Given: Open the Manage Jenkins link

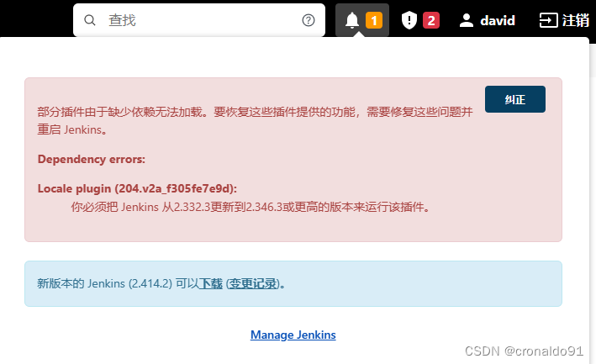Looking at the screenshot, I should [293, 335].
